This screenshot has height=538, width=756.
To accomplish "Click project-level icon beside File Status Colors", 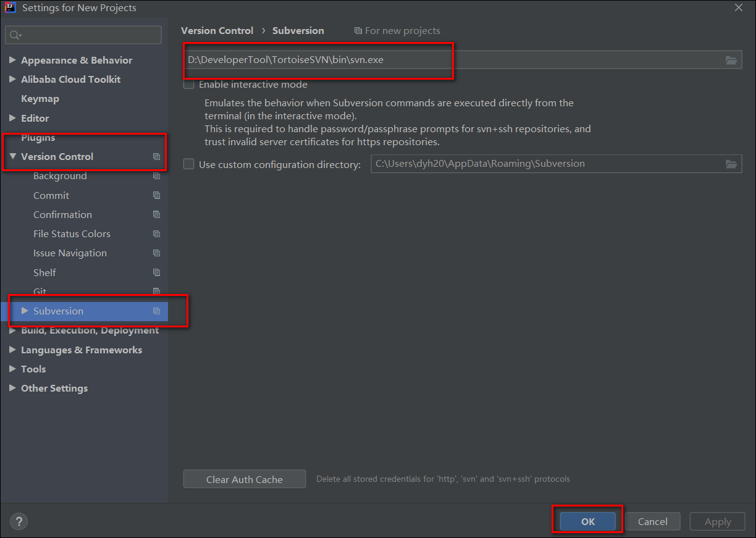I will click(157, 234).
